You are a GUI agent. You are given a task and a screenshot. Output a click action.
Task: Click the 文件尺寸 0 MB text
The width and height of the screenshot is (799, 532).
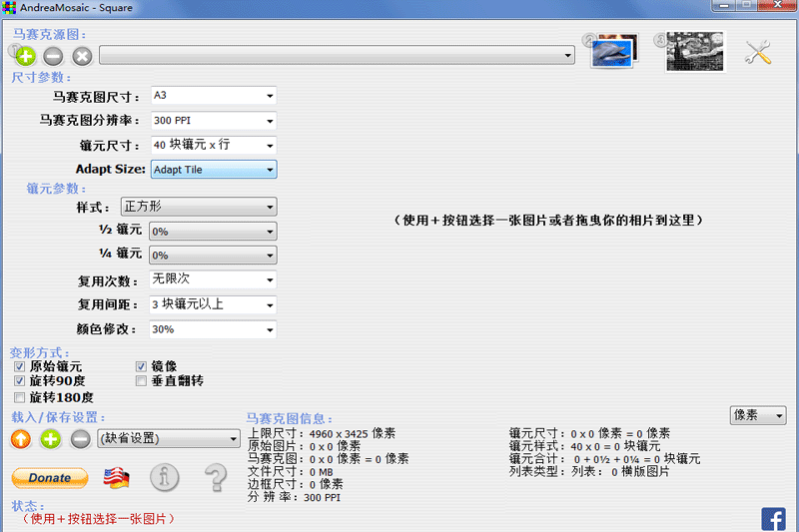(x=291, y=472)
